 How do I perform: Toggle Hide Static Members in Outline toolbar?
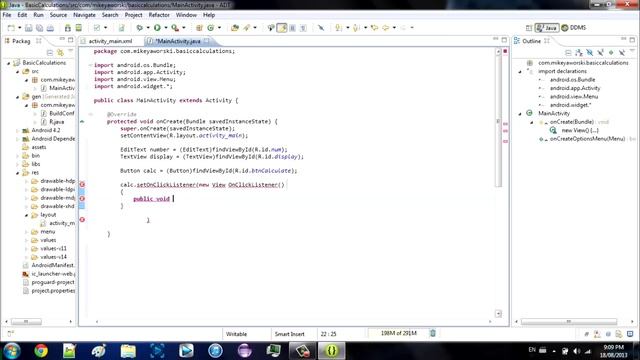(600, 53)
